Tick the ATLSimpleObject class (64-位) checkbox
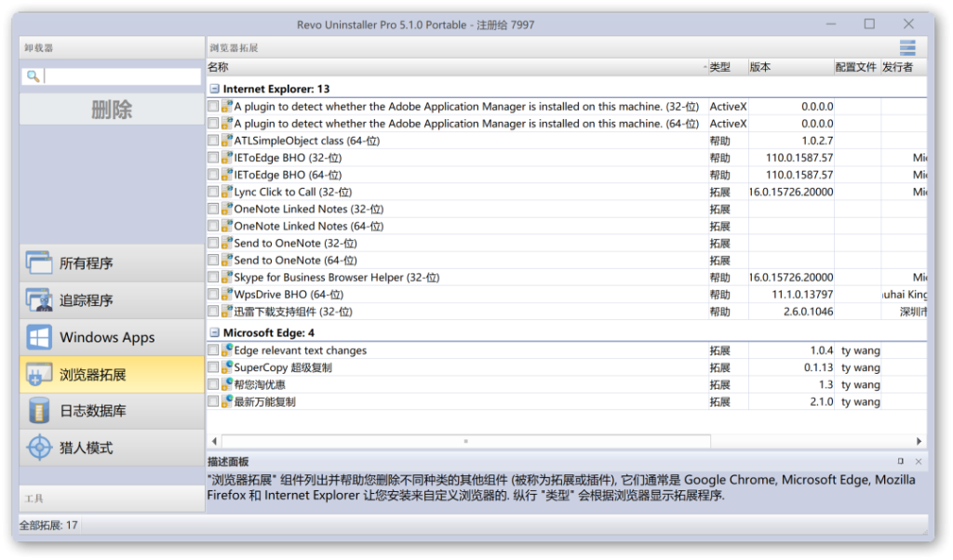 click(x=213, y=140)
